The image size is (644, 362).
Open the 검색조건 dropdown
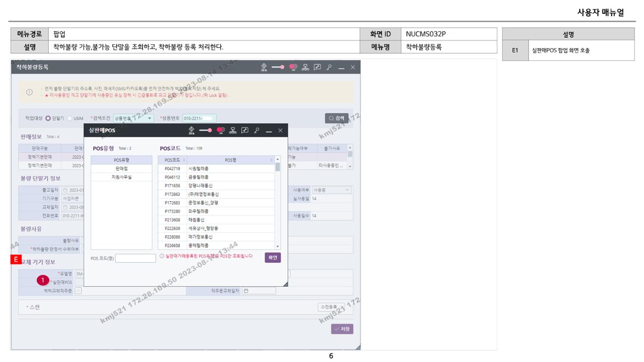[x=133, y=118]
